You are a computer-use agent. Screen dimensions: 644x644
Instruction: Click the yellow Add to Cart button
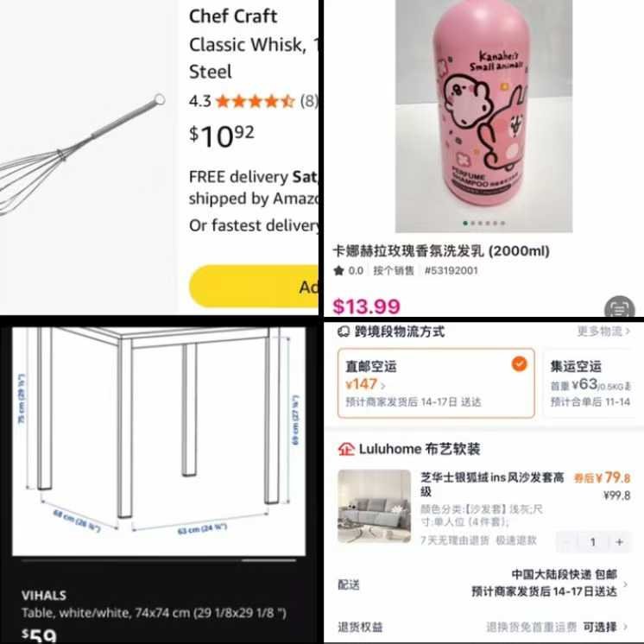click(254, 287)
